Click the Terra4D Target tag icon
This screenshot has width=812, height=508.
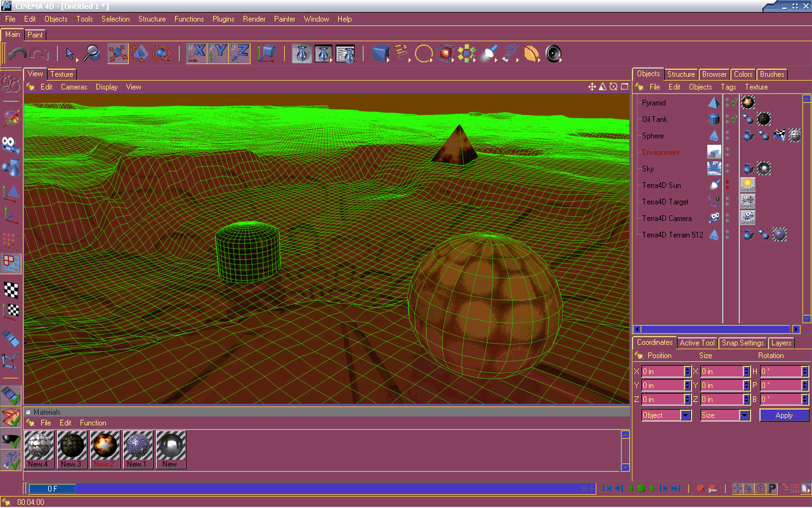point(748,201)
